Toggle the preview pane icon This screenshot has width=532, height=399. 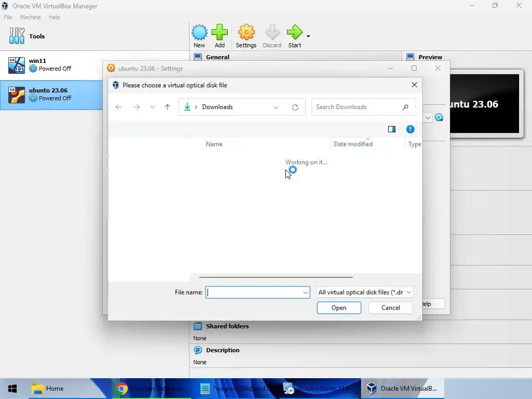click(x=392, y=129)
